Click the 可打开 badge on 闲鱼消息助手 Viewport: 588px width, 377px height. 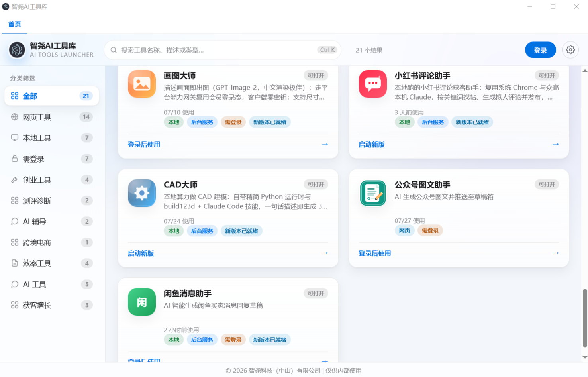[x=316, y=293]
